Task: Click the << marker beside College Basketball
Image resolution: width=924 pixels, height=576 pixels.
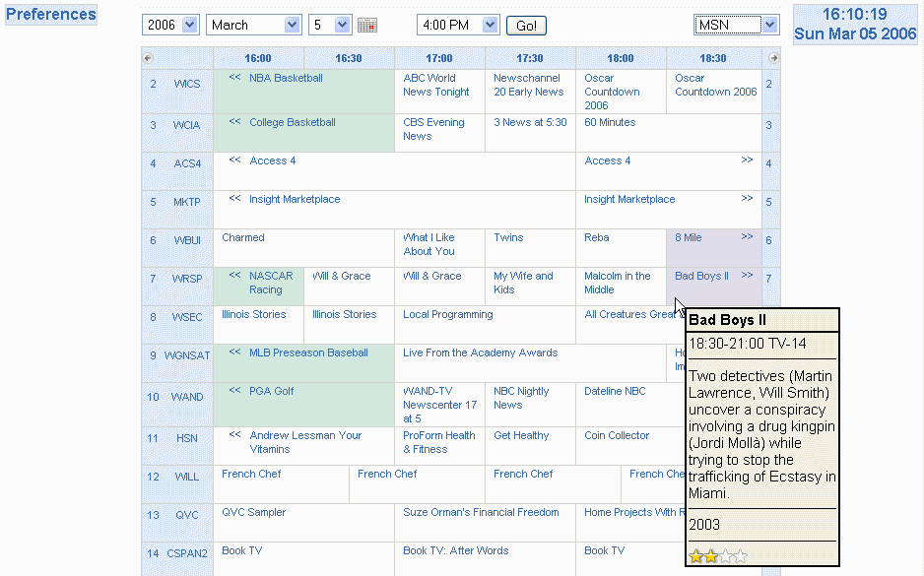Action: (234, 121)
